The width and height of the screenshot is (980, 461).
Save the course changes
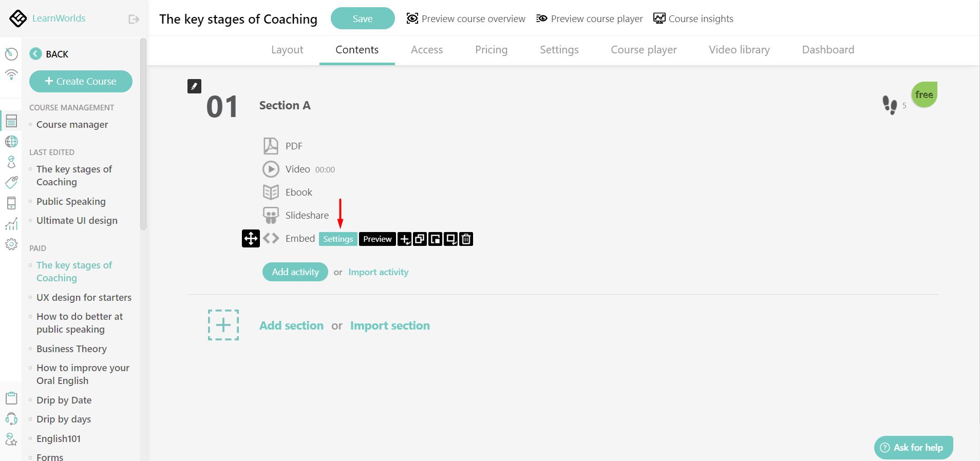(363, 18)
